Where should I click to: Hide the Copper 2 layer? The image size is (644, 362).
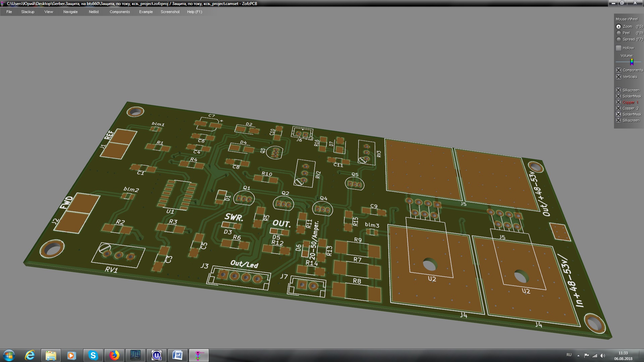click(619, 108)
